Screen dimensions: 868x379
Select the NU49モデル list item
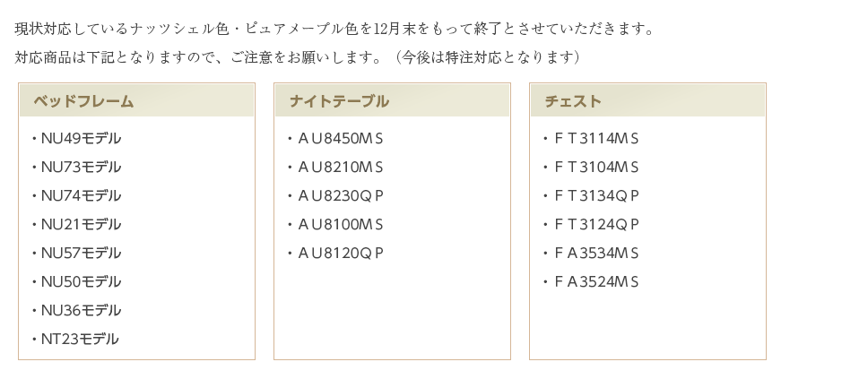coord(81,139)
